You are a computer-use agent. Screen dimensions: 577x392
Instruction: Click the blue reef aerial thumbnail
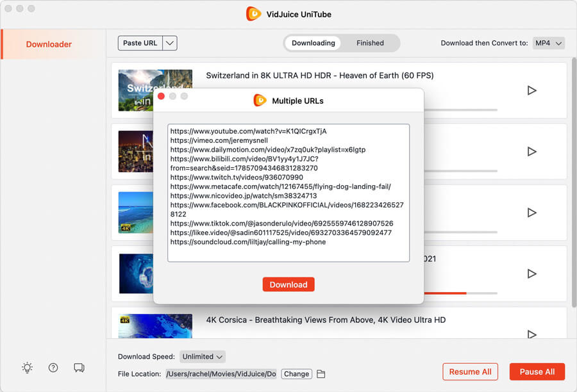pos(136,274)
